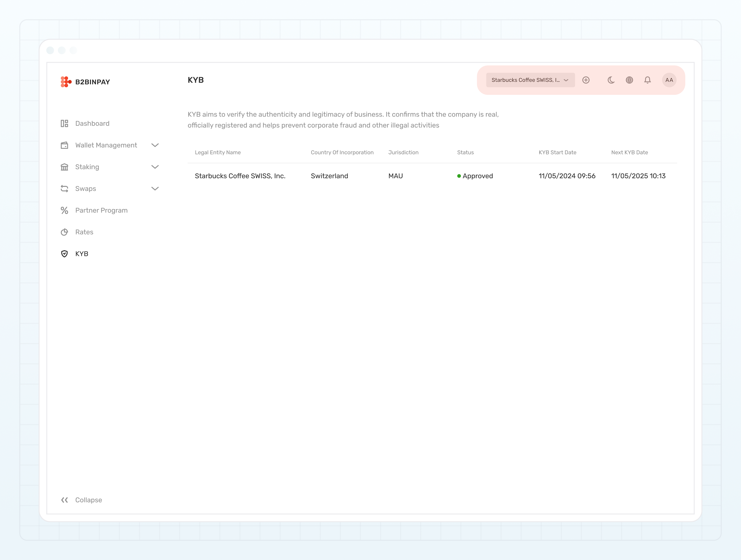
Task: Open language selector globe icon
Action: [629, 80]
